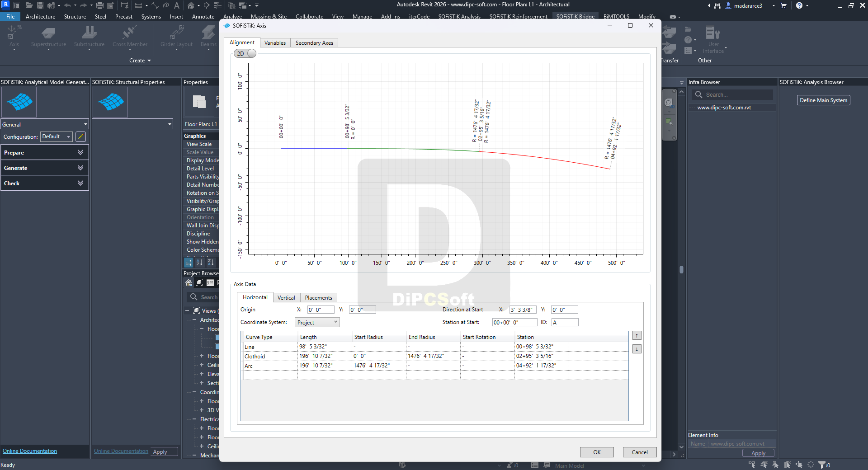Click the Undo arrow icon
This screenshot has width=868, height=470.
pos(67,5)
